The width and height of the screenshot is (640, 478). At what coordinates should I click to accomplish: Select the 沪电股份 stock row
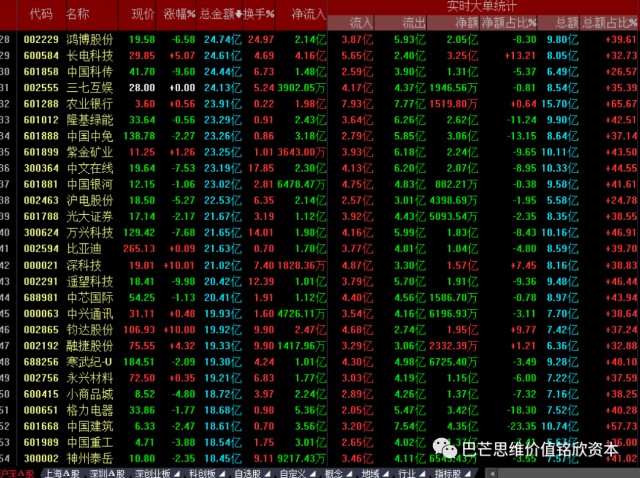click(320, 201)
